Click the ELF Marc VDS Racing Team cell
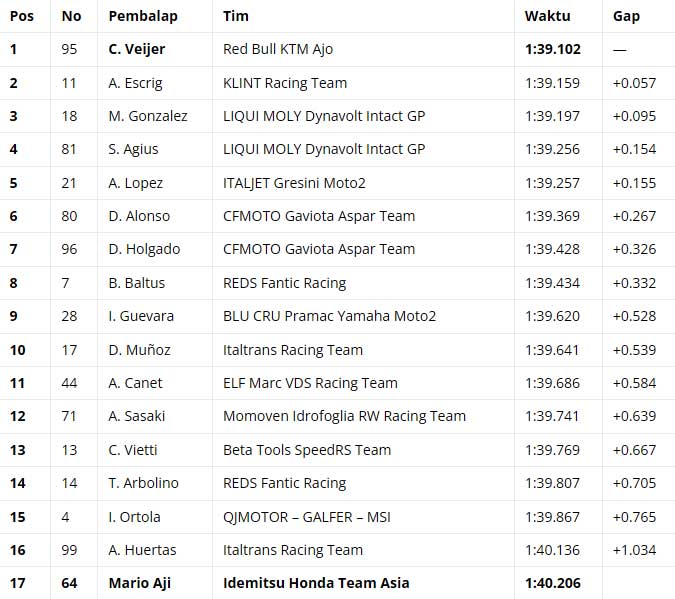 [x=310, y=383]
